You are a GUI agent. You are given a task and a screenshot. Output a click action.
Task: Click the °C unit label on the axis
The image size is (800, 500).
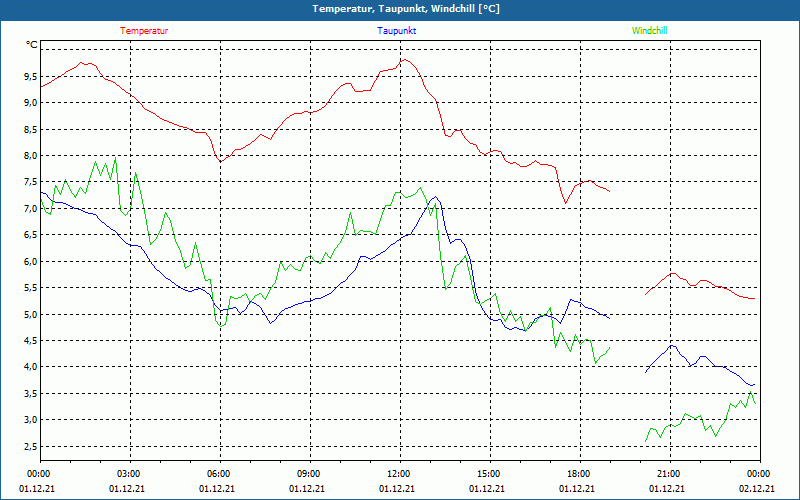(32, 45)
